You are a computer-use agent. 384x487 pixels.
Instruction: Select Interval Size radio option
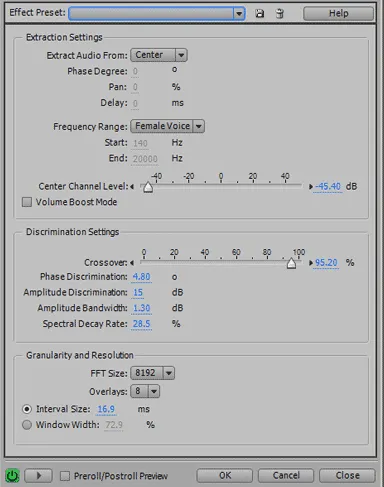point(27,409)
